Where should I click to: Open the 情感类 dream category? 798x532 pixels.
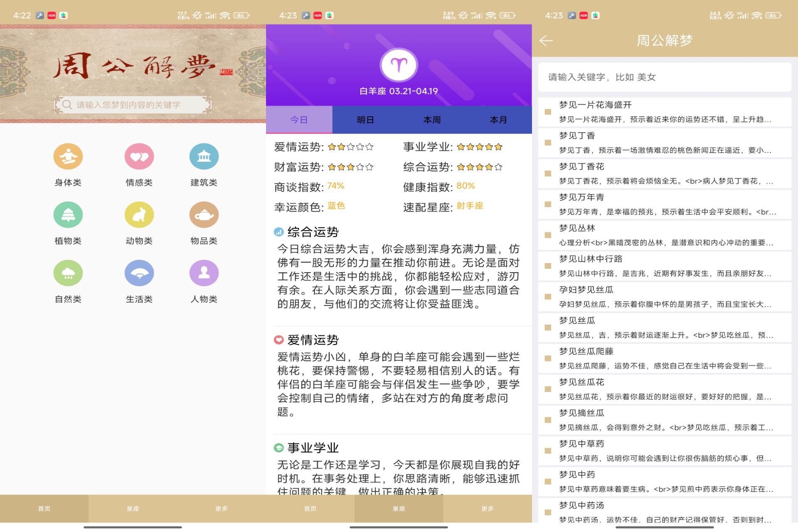click(x=139, y=156)
